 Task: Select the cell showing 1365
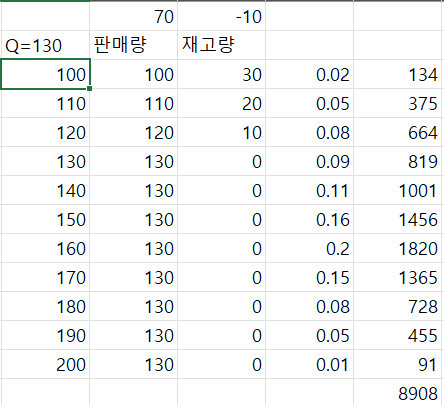[398, 277]
